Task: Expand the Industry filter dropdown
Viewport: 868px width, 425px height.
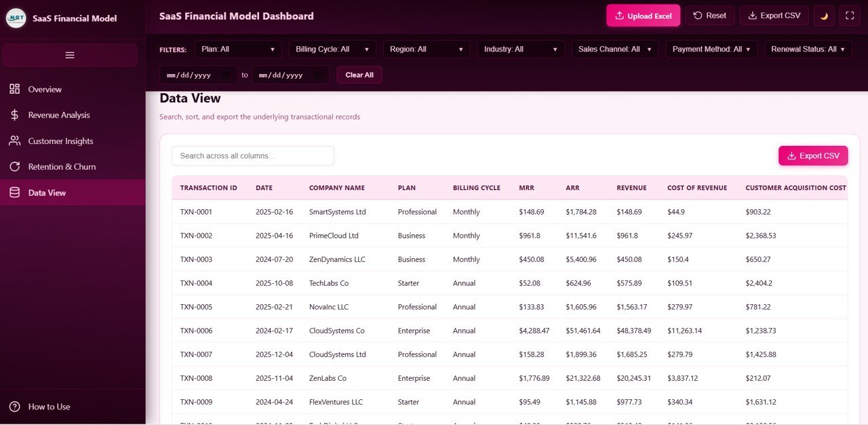Action: (x=520, y=49)
